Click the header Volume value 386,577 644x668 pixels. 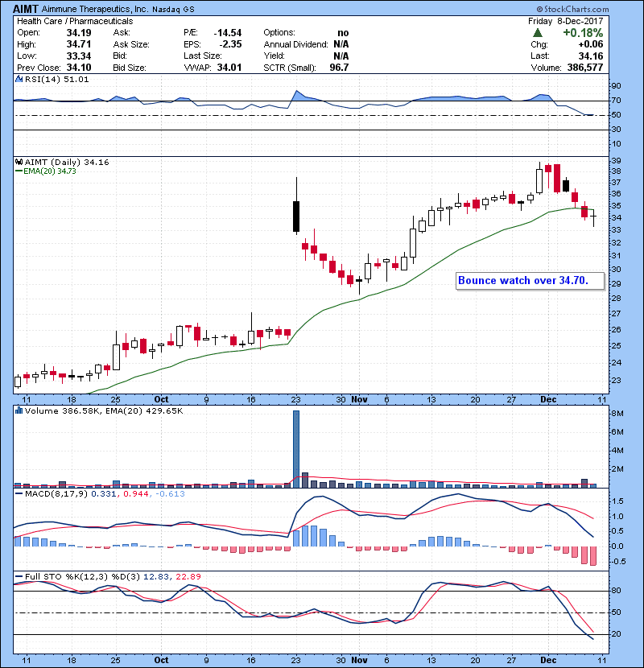point(585,68)
